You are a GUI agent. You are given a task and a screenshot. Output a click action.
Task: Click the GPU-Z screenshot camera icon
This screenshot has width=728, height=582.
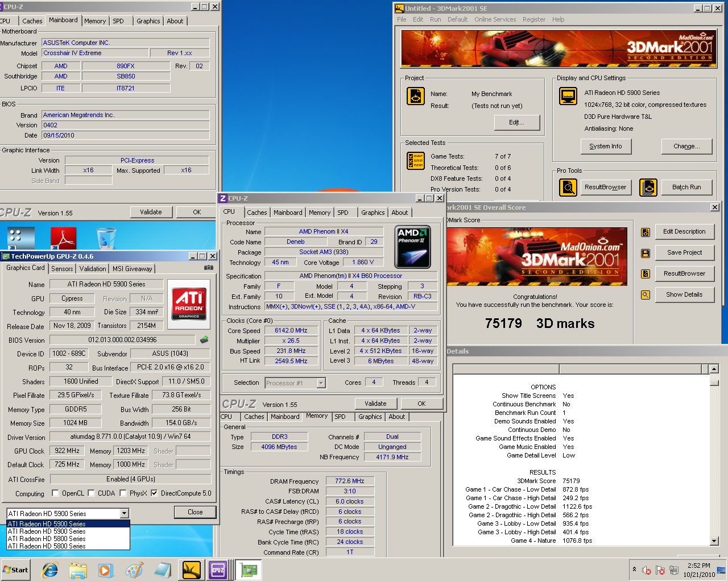coord(209,267)
